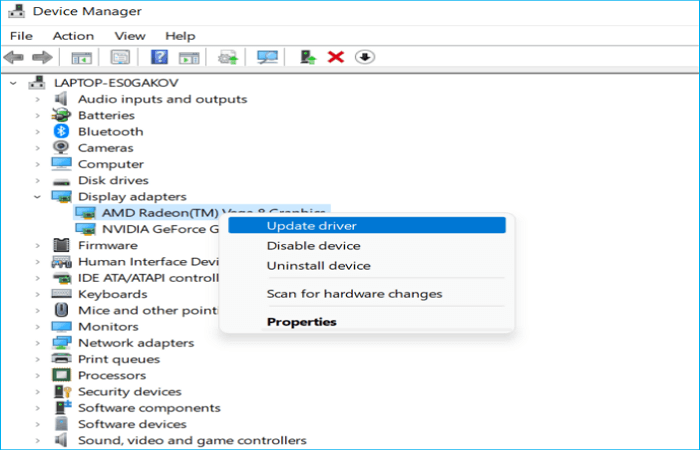The image size is (700, 450).
Task: Open the Action menu
Action: click(73, 36)
